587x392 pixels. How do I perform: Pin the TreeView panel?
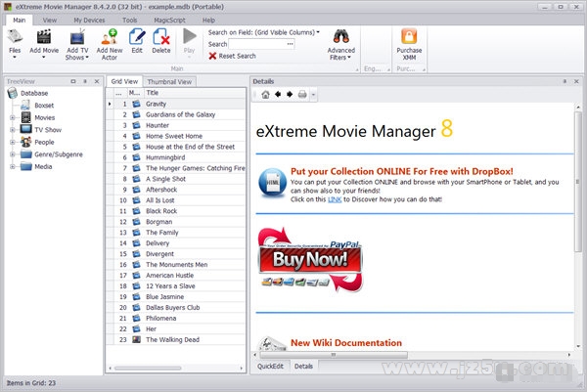pos(85,81)
